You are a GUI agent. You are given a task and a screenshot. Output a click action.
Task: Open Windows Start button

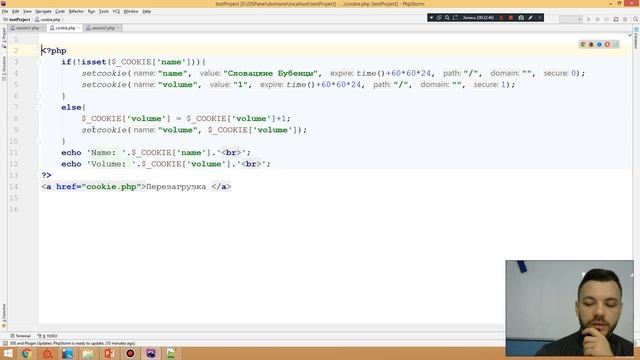(x=8, y=353)
